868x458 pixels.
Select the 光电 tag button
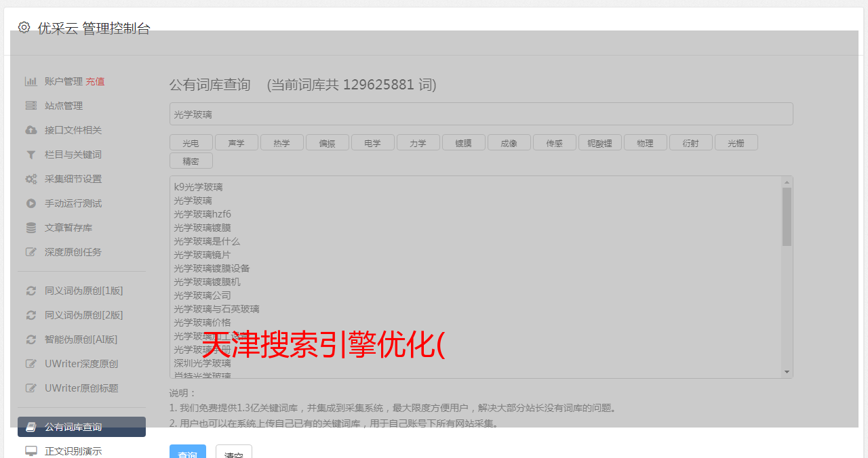coord(191,142)
